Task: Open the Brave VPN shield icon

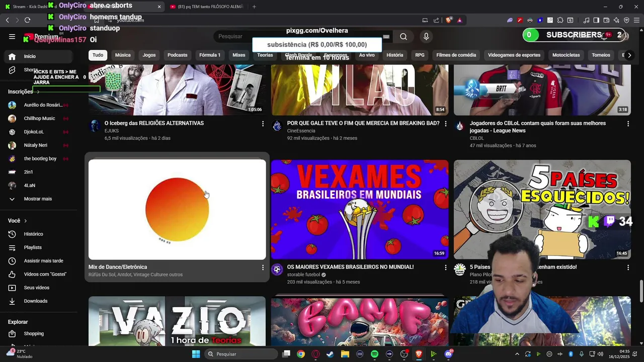Action: (626, 20)
